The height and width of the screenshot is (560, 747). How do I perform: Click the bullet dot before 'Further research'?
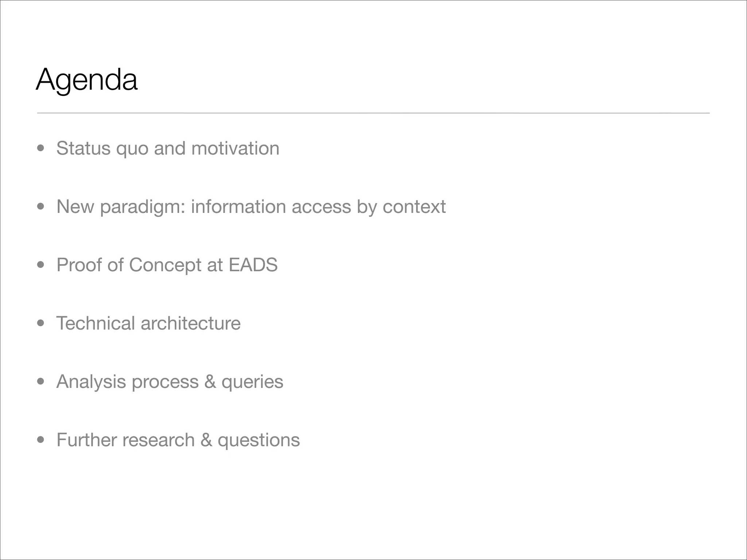click(41, 440)
